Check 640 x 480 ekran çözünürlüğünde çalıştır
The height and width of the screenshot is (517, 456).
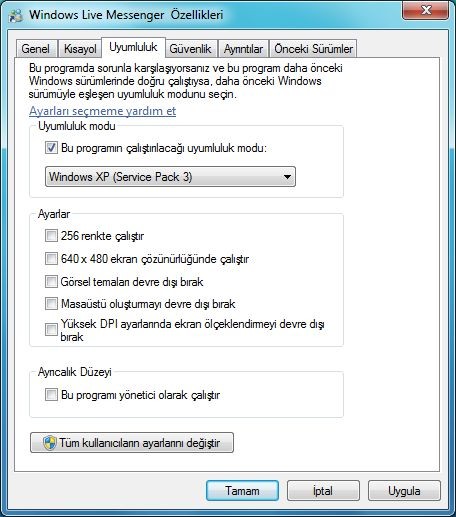click(x=51, y=259)
